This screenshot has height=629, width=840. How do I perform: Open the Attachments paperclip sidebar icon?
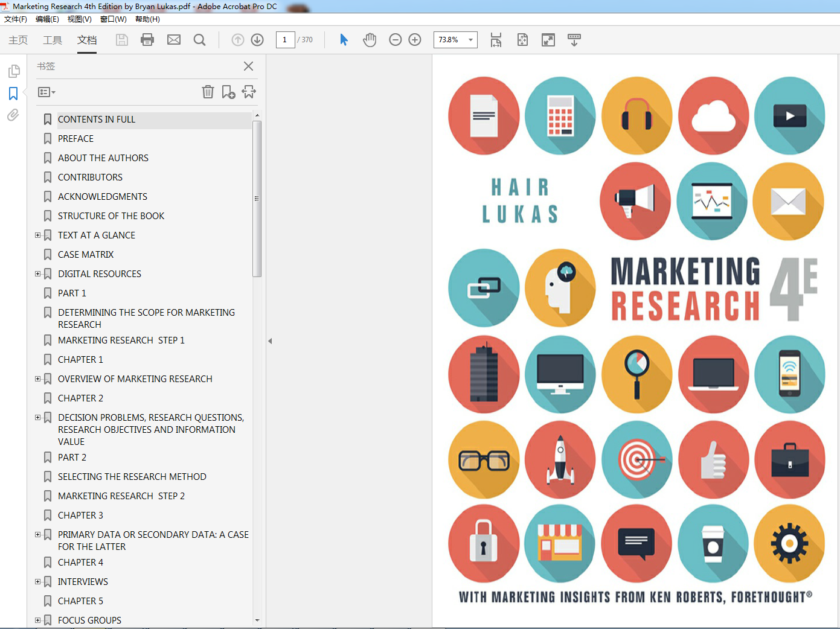coord(13,115)
